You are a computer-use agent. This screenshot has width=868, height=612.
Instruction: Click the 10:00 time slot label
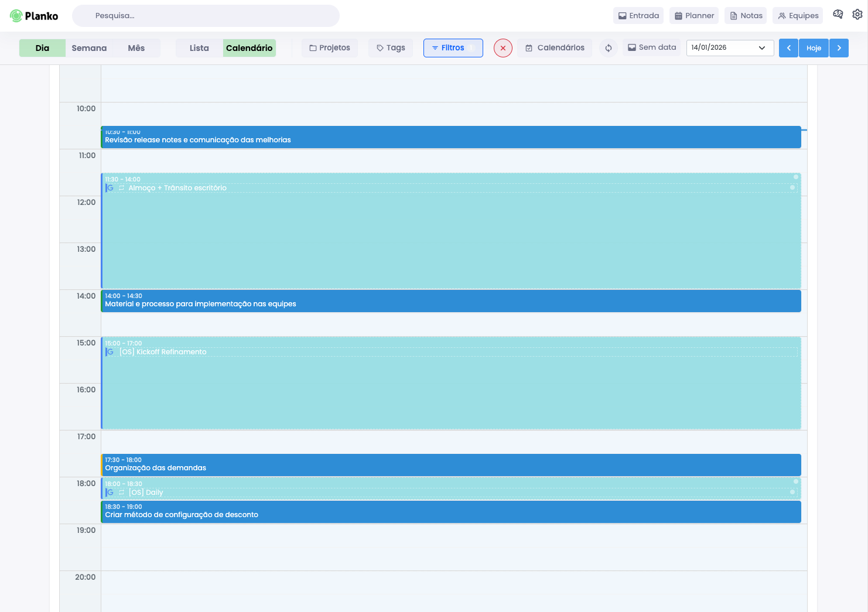tap(86, 108)
